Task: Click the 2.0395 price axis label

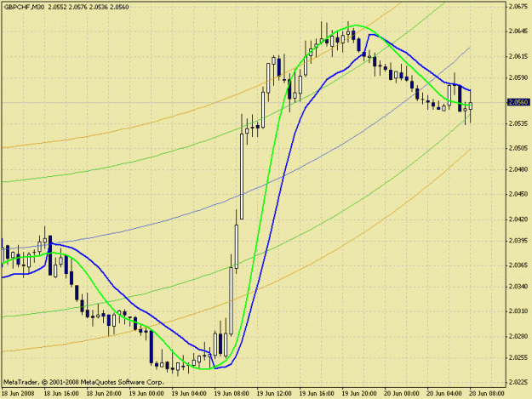Action: [x=518, y=241]
